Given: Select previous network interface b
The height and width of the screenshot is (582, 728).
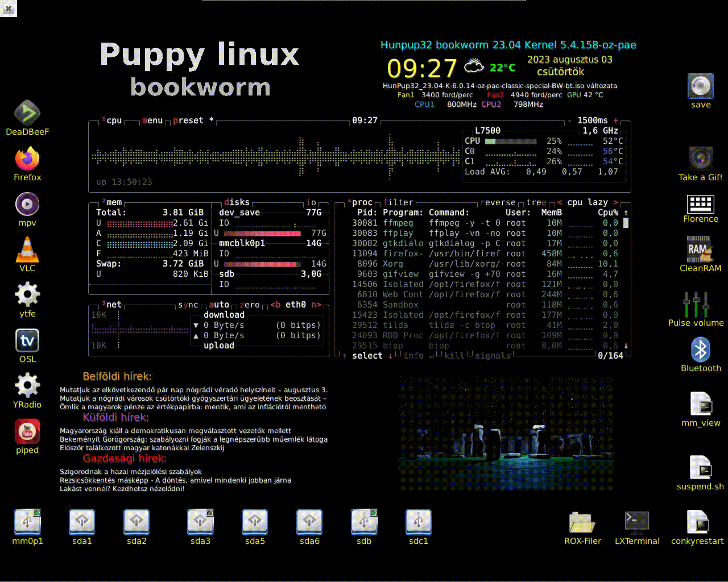Looking at the screenshot, I should (x=275, y=305).
